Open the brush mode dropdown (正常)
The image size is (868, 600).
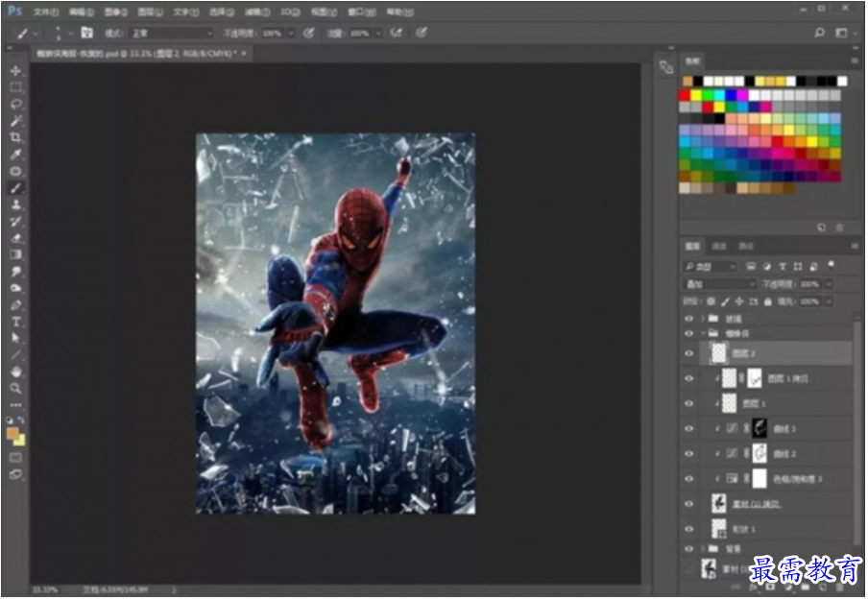coord(172,34)
